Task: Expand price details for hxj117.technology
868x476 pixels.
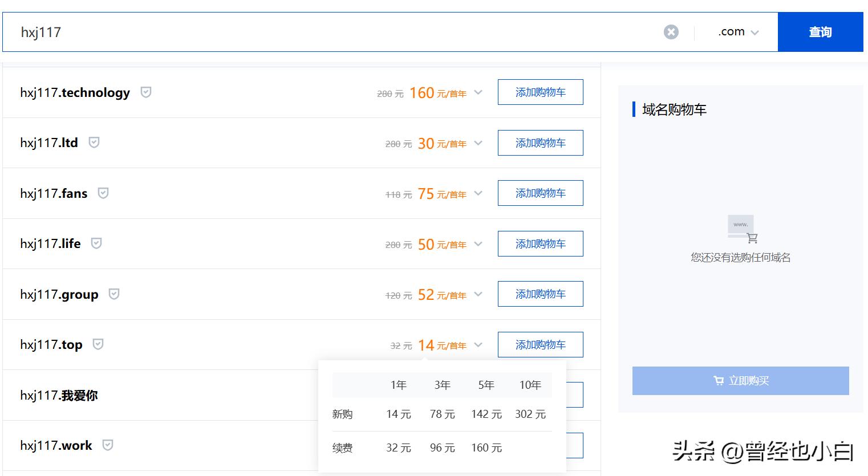Action: (x=478, y=92)
